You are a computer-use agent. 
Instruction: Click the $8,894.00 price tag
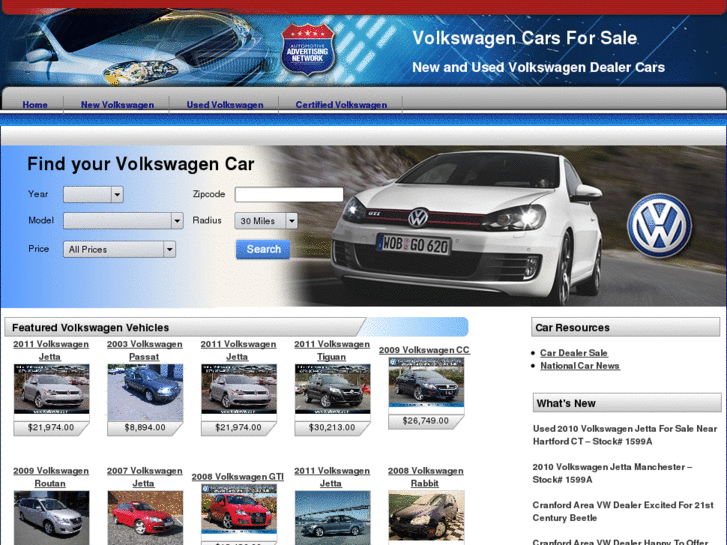click(x=145, y=428)
